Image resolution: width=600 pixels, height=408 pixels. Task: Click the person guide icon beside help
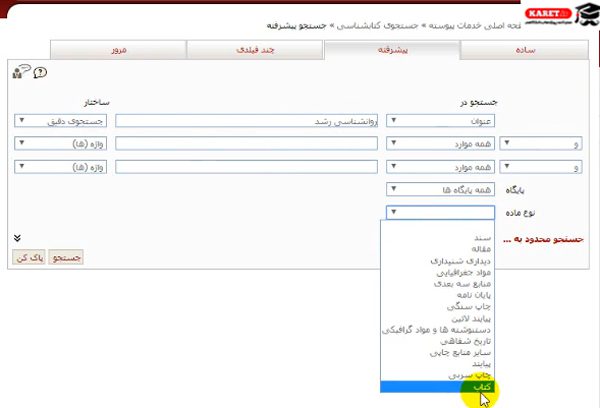click(21, 71)
